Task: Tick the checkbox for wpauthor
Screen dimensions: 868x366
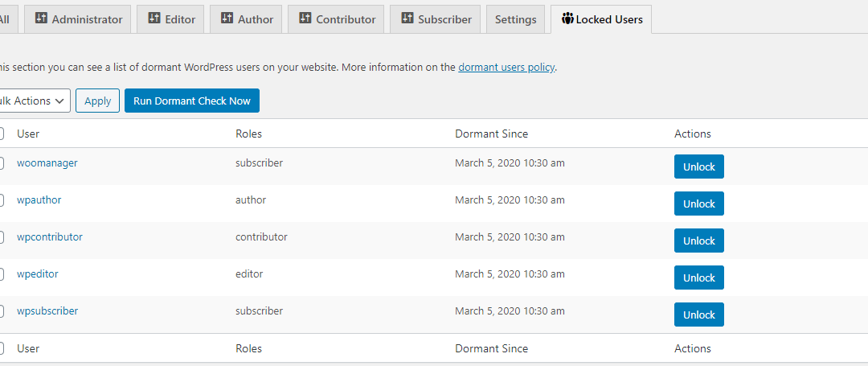Action: click(1, 200)
